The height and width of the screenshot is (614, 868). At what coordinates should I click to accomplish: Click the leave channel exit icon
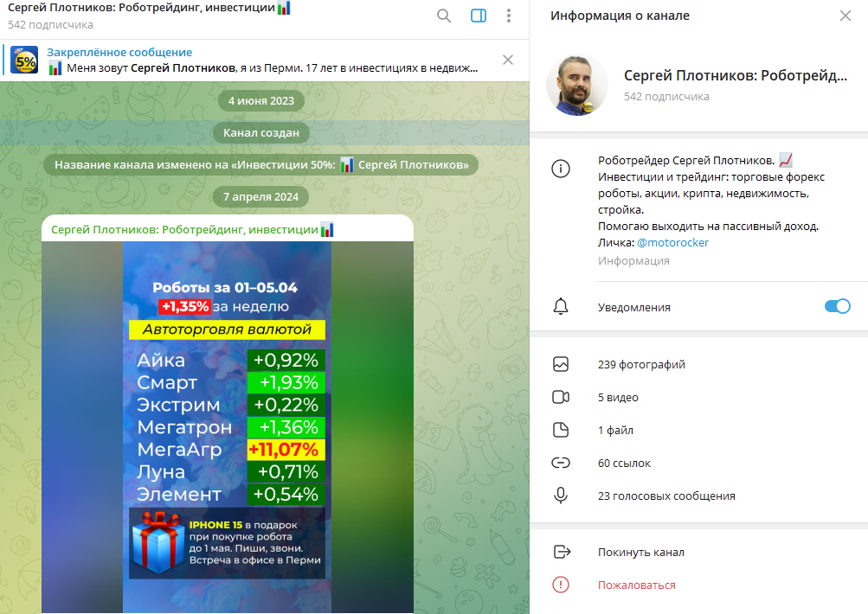pyautogui.click(x=562, y=552)
